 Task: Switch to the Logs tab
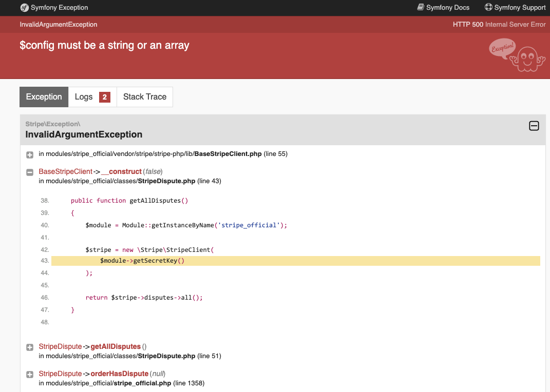coord(84,97)
